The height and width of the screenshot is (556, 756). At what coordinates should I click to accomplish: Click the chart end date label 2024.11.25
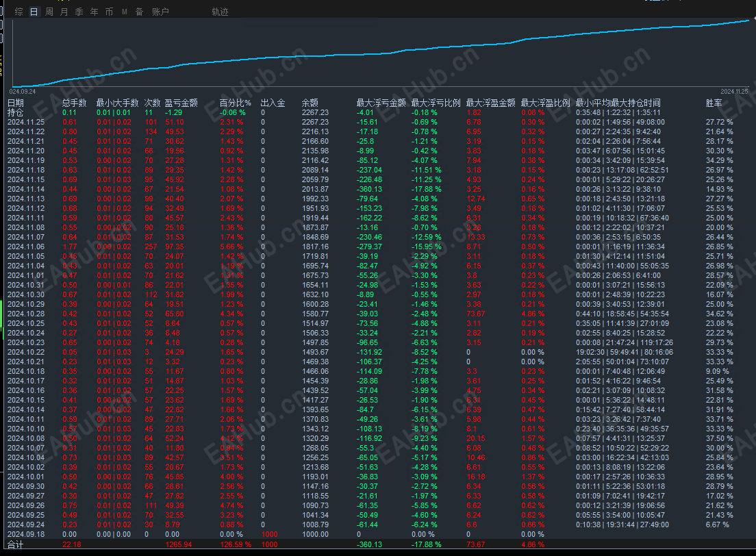pos(734,92)
